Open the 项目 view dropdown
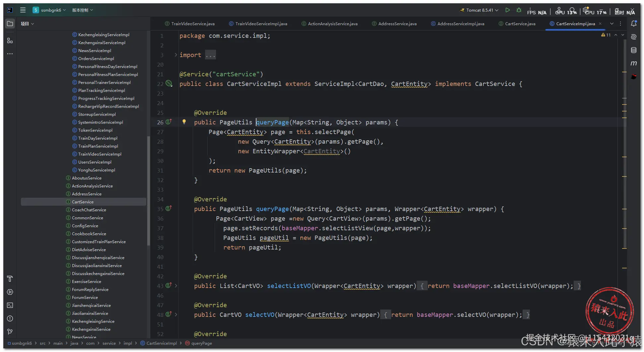This screenshot has height=352, width=644. (x=27, y=24)
